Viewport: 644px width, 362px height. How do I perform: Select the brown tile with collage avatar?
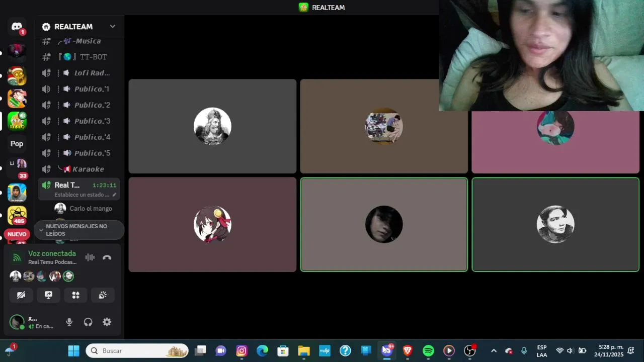384,126
